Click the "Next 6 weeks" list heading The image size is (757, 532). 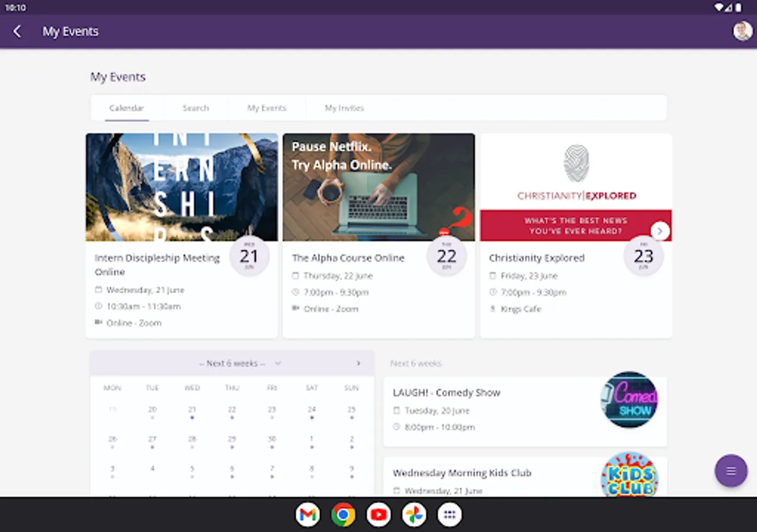416,364
